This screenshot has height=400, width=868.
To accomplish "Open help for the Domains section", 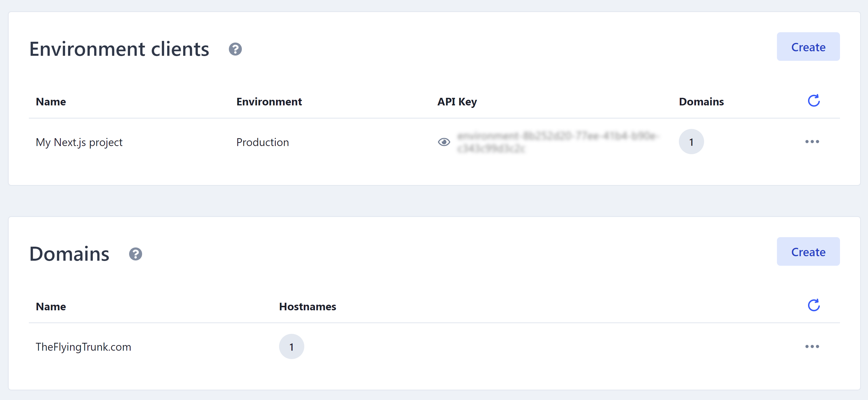I will (x=135, y=254).
